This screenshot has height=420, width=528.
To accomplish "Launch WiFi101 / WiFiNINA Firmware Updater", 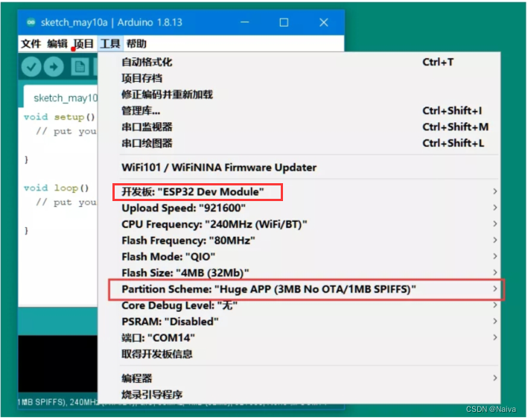I will [299, 168].
